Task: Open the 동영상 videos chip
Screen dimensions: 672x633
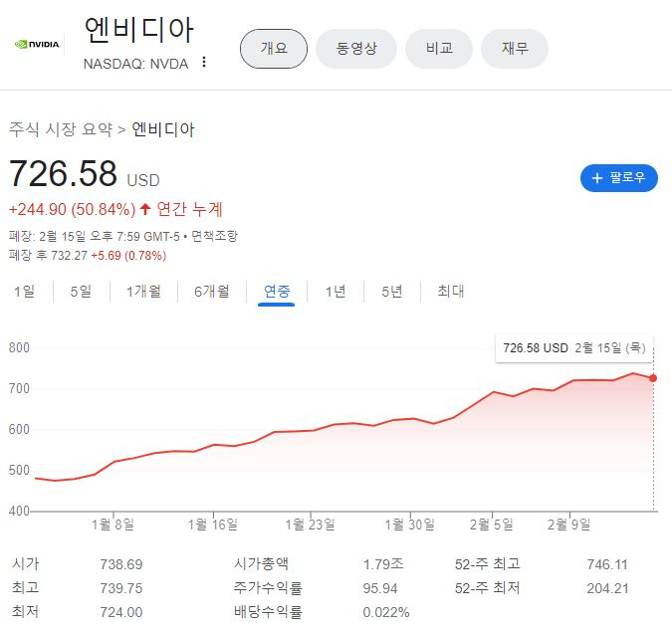Action: pyautogui.click(x=356, y=49)
